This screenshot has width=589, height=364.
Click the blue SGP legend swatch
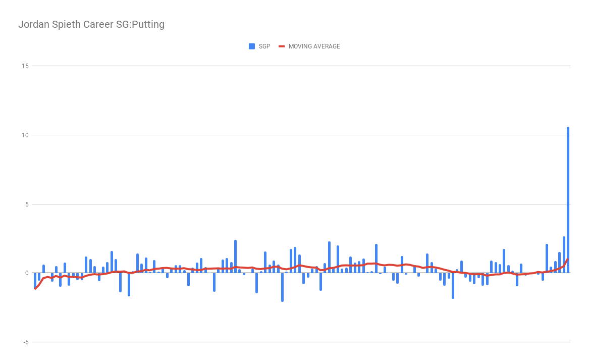[x=252, y=46]
